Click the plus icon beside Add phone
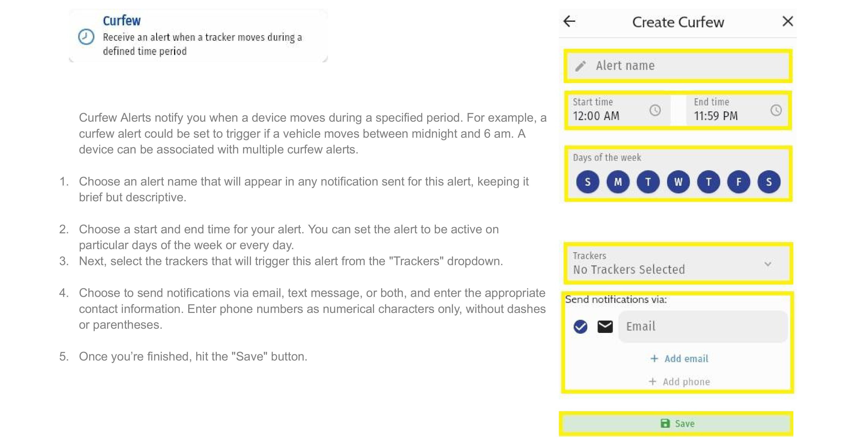The height and width of the screenshot is (443, 868). coord(653,382)
